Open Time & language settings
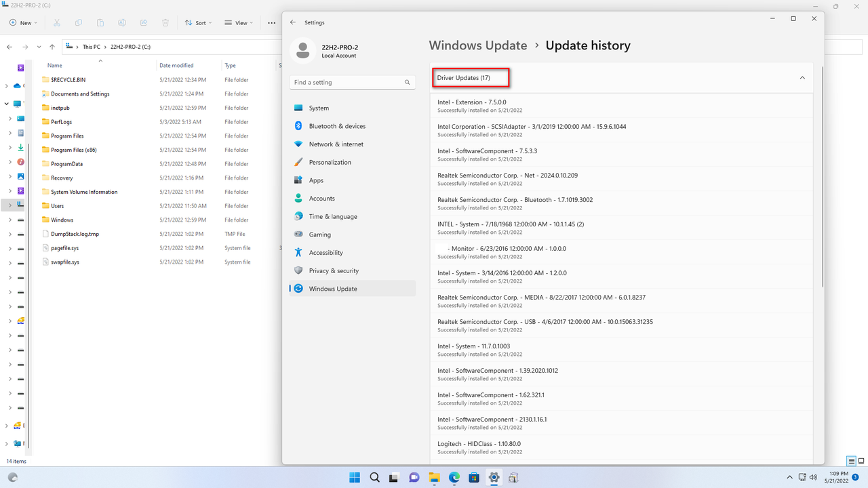Screen dimensions: 868x488 (352, 216)
